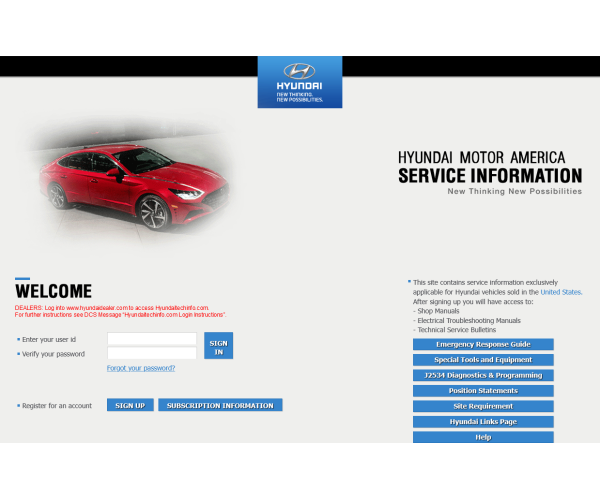Follow the United States link

click(561, 292)
